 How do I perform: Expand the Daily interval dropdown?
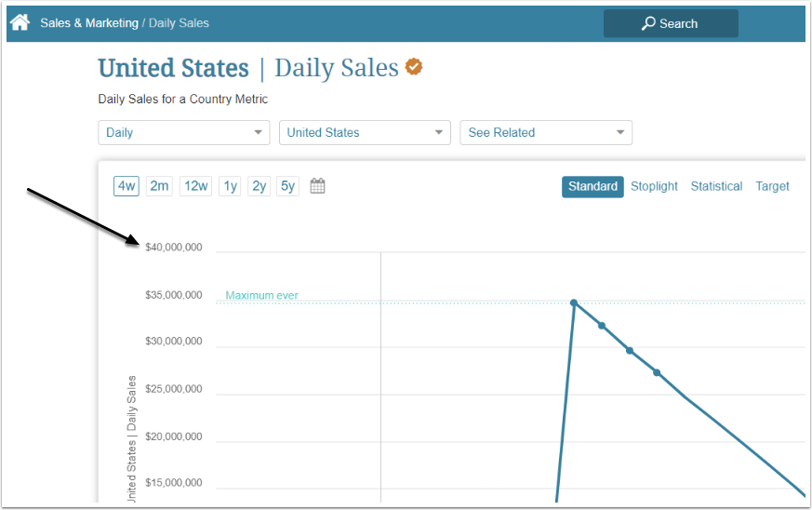coord(183,132)
